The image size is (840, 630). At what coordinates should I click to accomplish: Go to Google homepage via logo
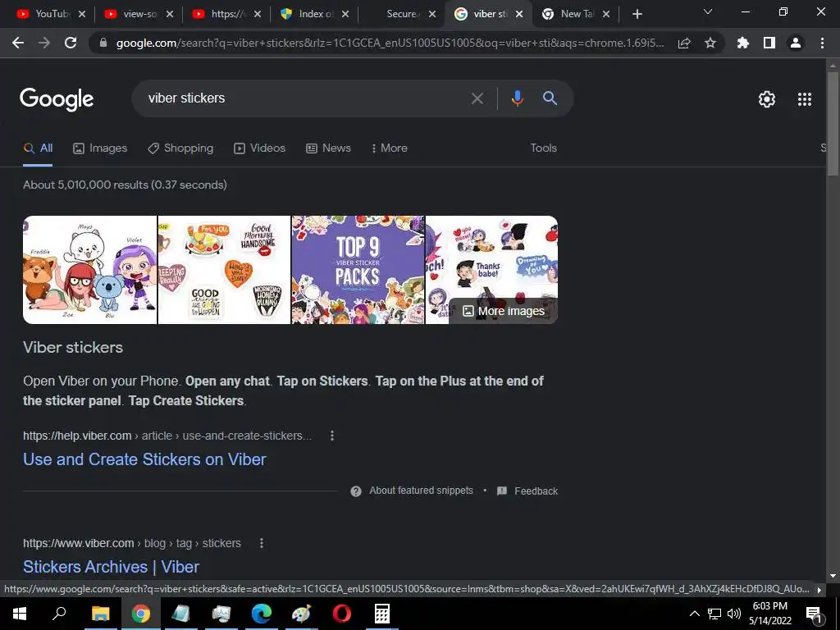[x=57, y=99]
